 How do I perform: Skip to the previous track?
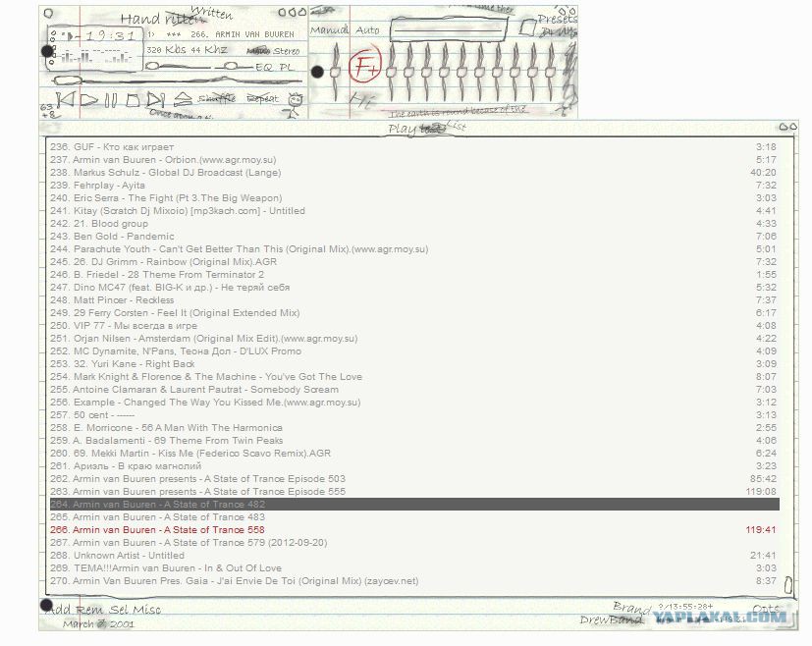pyautogui.click(x=65, y=99)
